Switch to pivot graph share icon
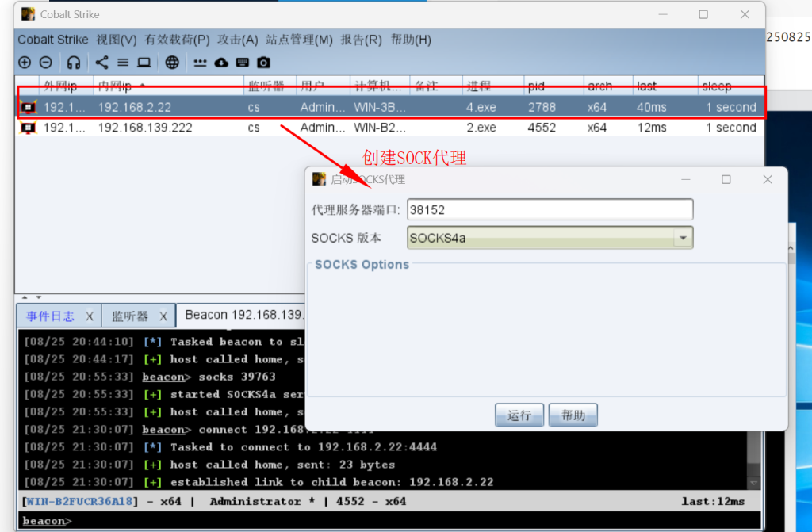Image resolution: width=812 pixels, height=532 pixels. click(x=101, y=63)
